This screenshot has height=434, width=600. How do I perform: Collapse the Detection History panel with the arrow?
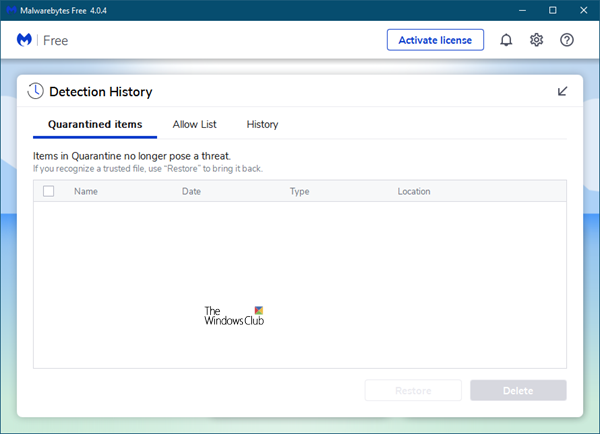pos(562,91)
